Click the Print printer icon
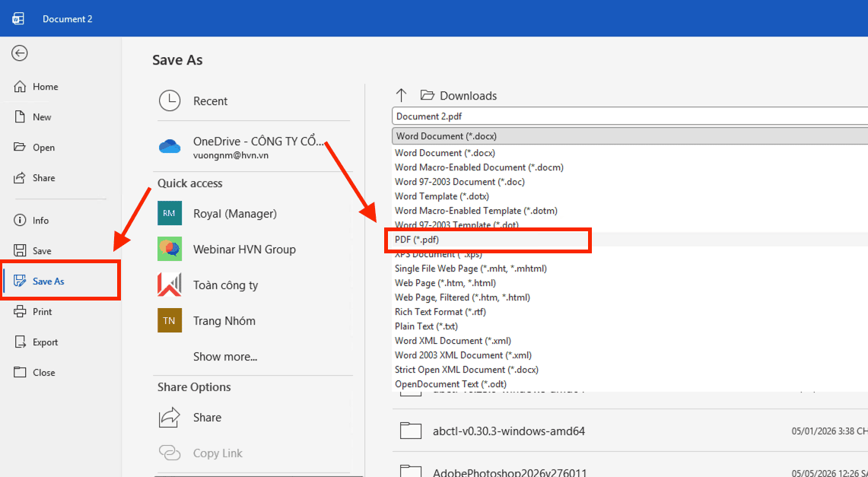Image resolution: width=868 pixels, height=477 pixels. point(20,312)
